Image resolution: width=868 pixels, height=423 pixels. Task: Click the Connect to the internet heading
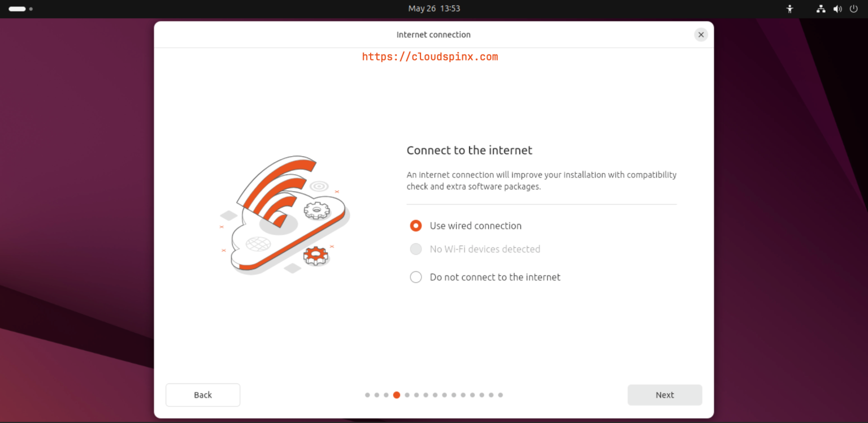[x=469, y=150]
